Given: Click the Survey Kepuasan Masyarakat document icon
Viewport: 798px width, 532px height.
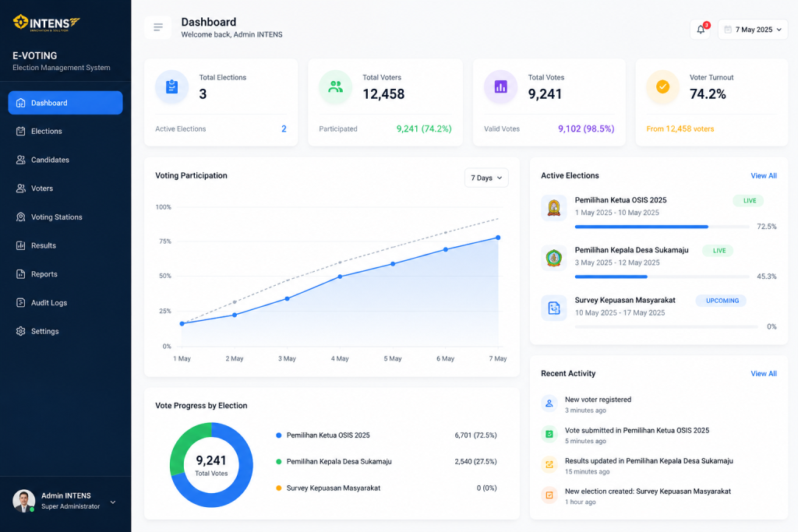Looking at the screenshot, I should pyautogui.click(x=554, y=308).
